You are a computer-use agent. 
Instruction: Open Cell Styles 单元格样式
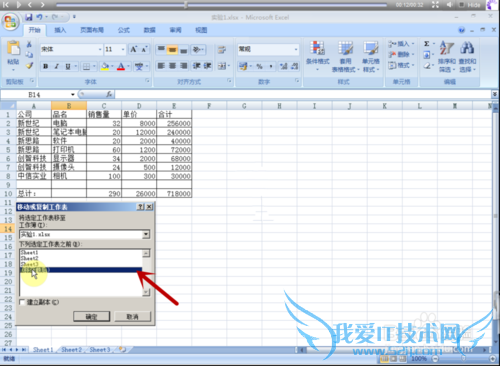[x=371, y=56]
